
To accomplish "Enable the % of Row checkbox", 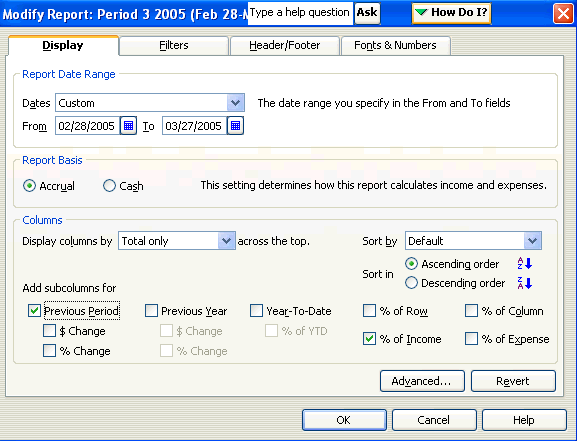I will coord(369,311).
